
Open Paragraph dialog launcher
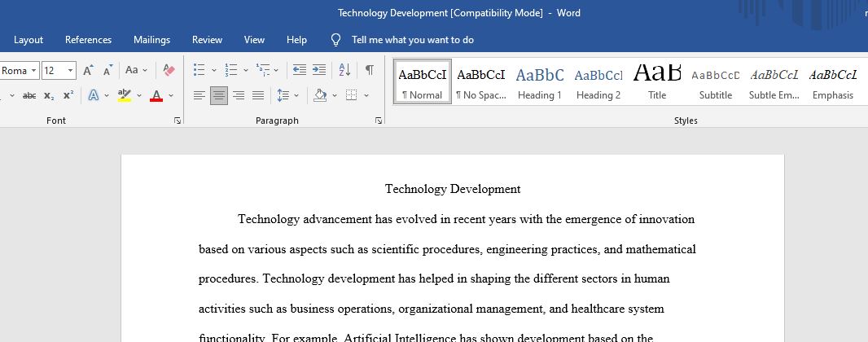[x=379, y=121]
